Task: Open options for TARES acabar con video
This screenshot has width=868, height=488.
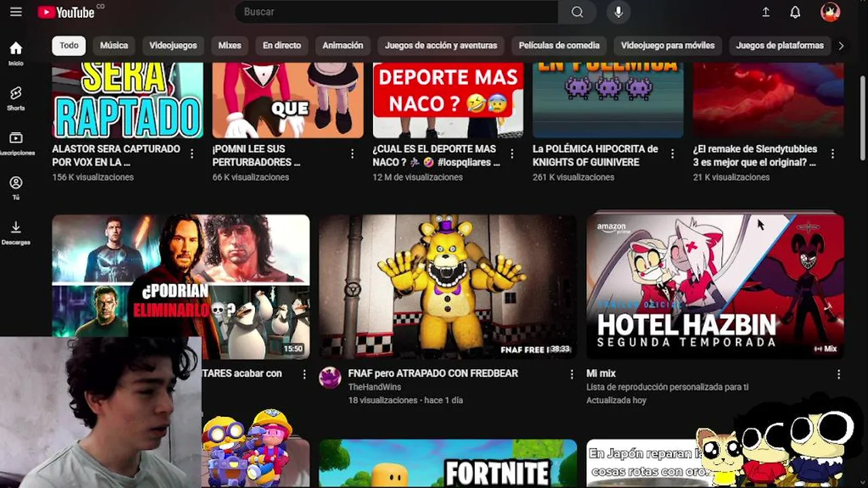Action: [304, 374]
